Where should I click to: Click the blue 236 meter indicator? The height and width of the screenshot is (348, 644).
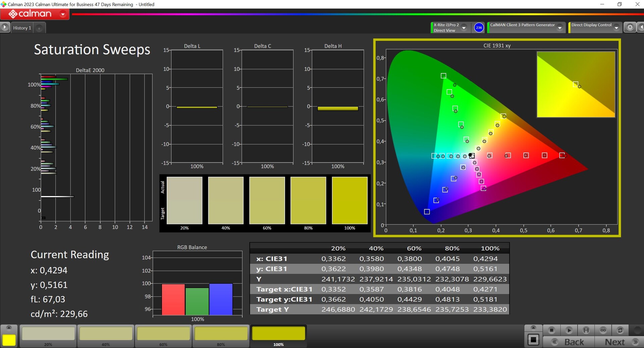(x=479, y=27)
